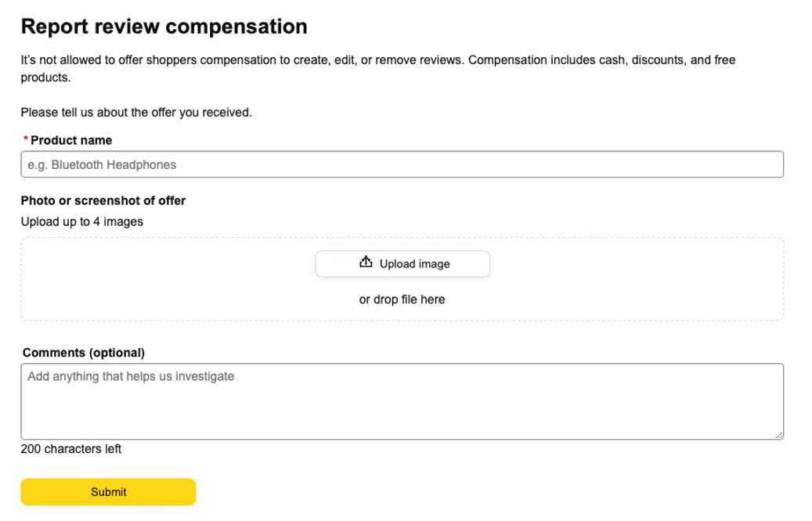
Task: Focus the Comments text area
Action: pyautogui.click(x=402, y=408)
